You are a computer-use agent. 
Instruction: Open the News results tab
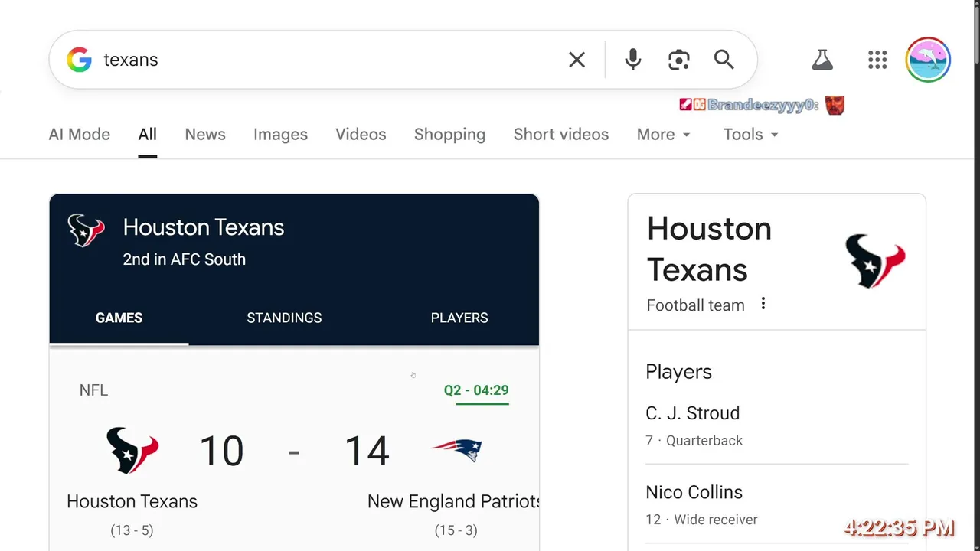205,135
